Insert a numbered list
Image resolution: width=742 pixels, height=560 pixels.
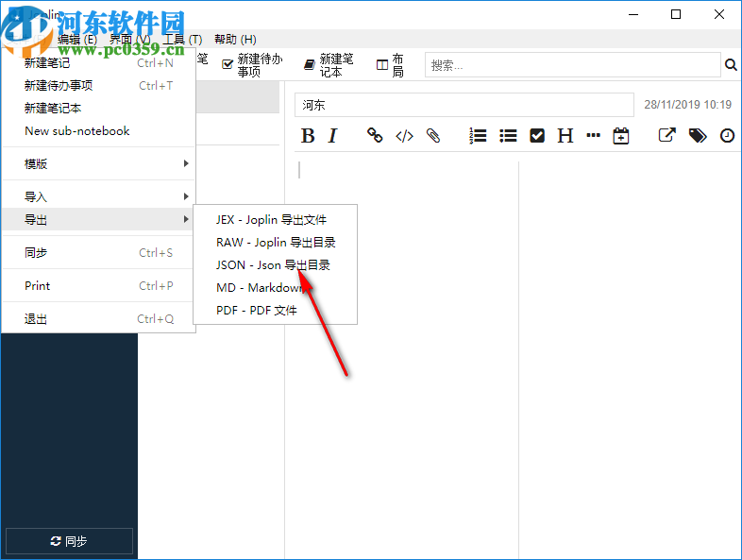point(478,136)
